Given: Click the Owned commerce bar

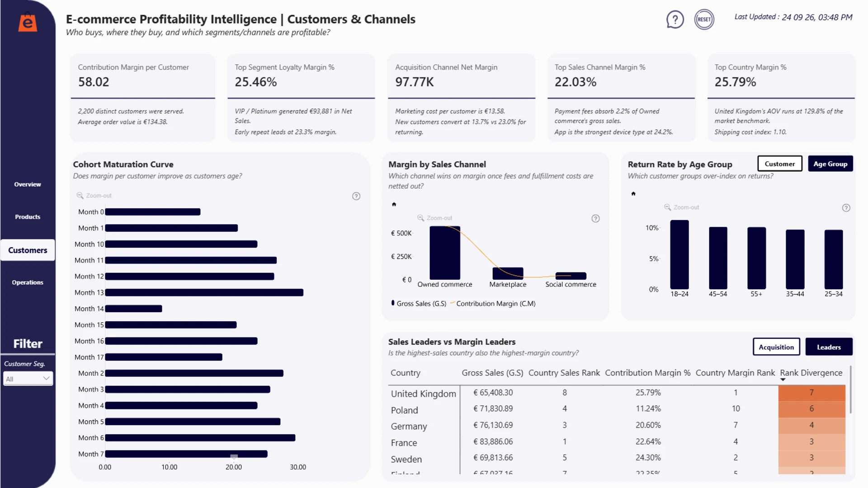Looking at the screenshot, I should tap(445, 253).
